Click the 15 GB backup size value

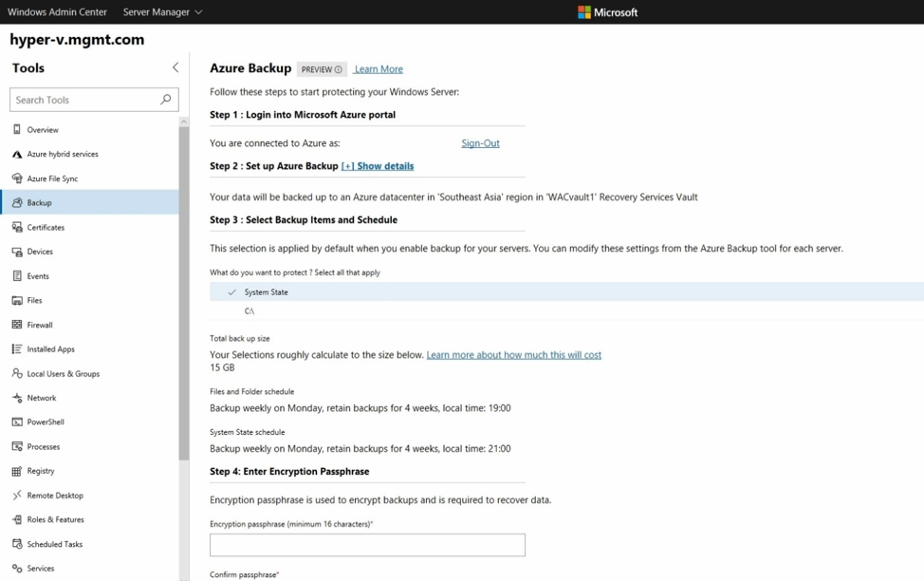click(x=222, y=367)
